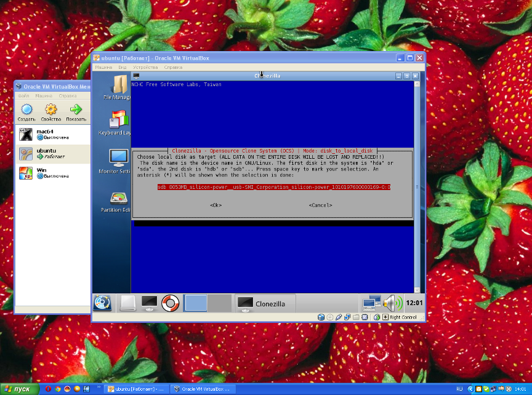Minimize the inner Clonezilla window
This screenshot has height=395, width=532.
click(x=398, y=76)
